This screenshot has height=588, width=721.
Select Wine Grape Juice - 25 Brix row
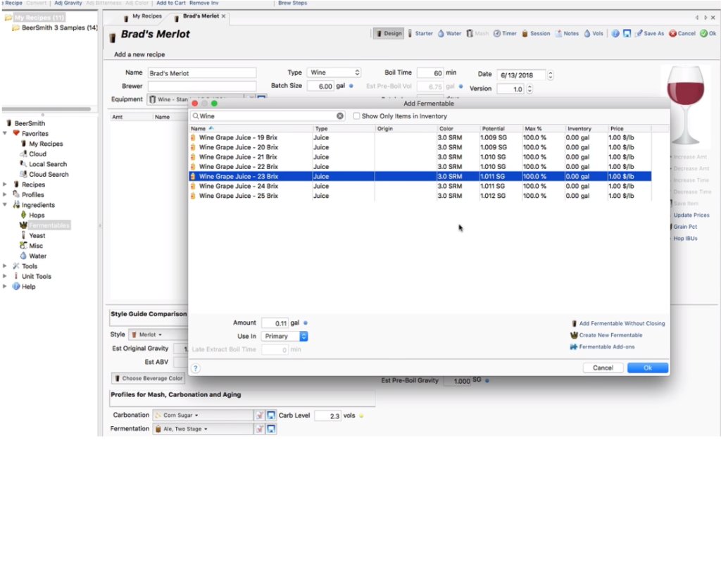point(420,196)
